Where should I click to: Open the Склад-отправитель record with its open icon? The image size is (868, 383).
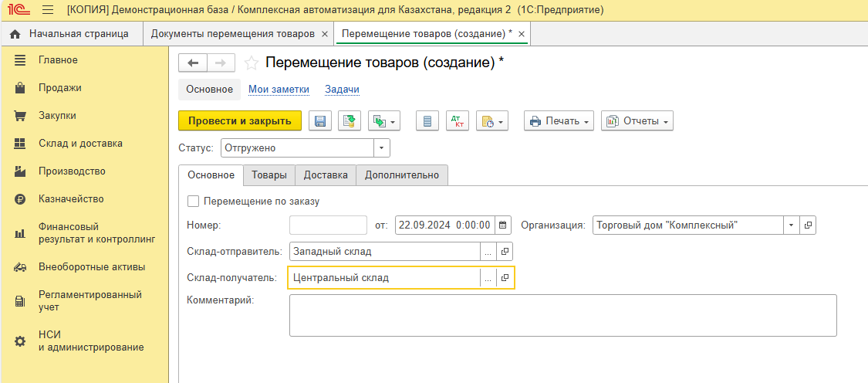(x=505, y=252)
